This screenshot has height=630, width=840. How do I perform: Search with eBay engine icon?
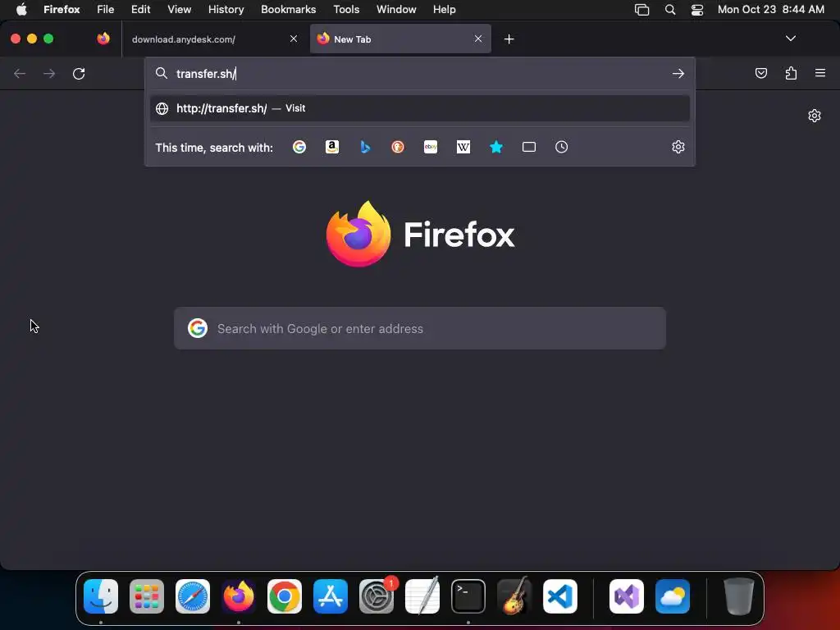coord(431,147)
